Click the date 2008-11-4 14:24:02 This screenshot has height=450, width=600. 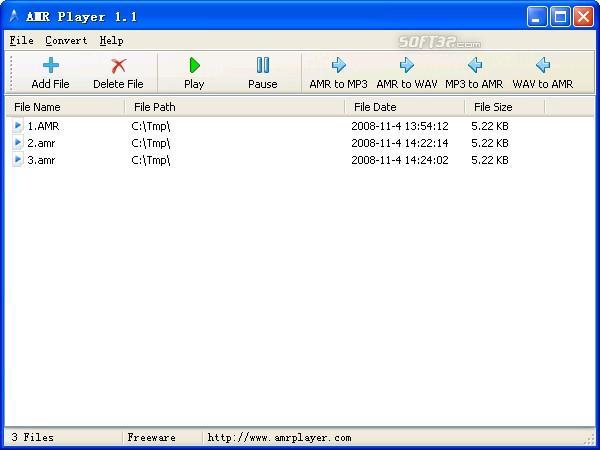coord(400,160)
